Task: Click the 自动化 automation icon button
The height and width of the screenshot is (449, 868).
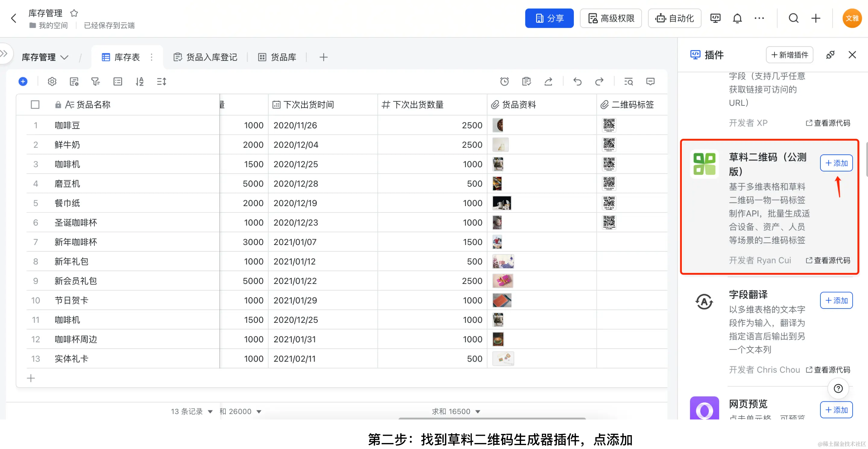Action: coord(674,18)
